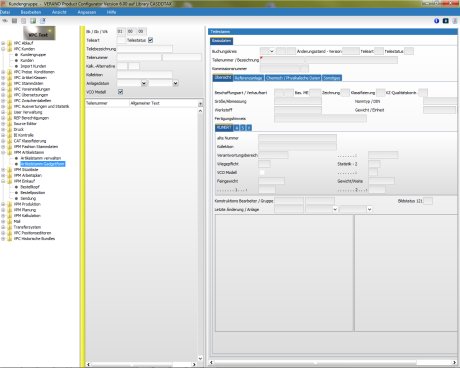Collapse the XPM Einkauf tree node
This screenshot has width=460, height=368.
tap(3, 181)
